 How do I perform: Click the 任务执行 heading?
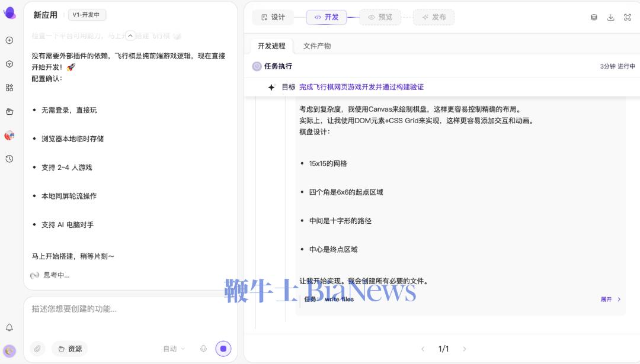(278, 66)
